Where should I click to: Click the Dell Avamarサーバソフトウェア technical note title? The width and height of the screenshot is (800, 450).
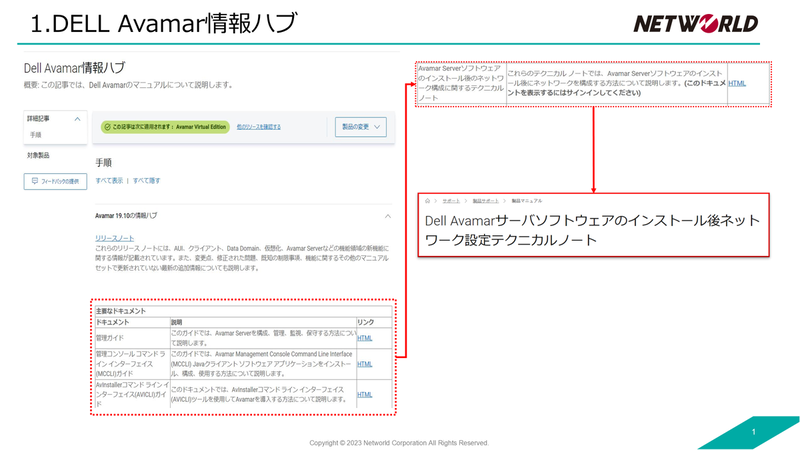(592, 230)
